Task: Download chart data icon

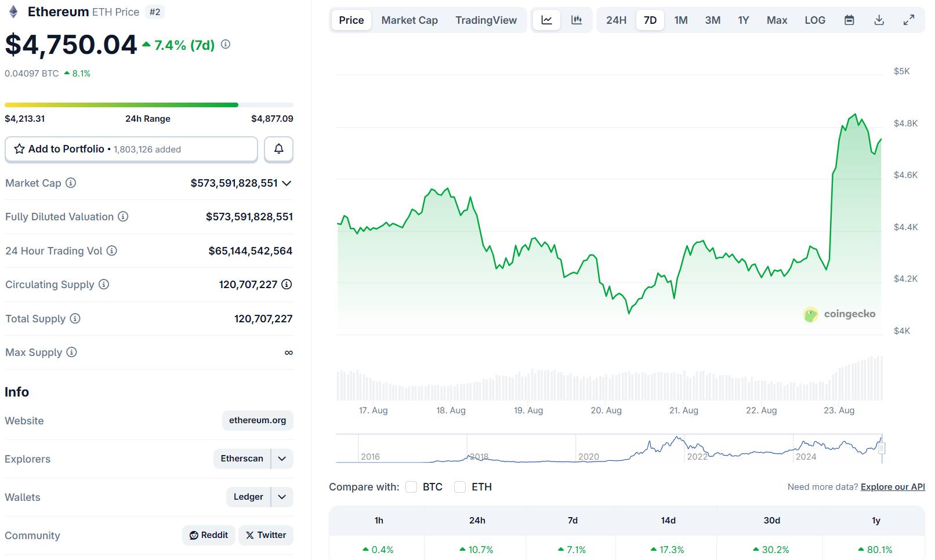Action: tap(879, 20)
